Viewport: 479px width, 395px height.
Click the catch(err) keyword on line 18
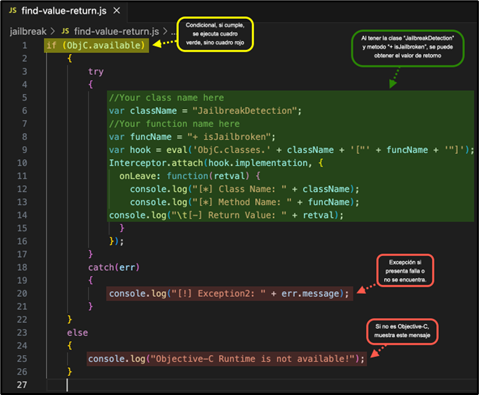(114, 267)
